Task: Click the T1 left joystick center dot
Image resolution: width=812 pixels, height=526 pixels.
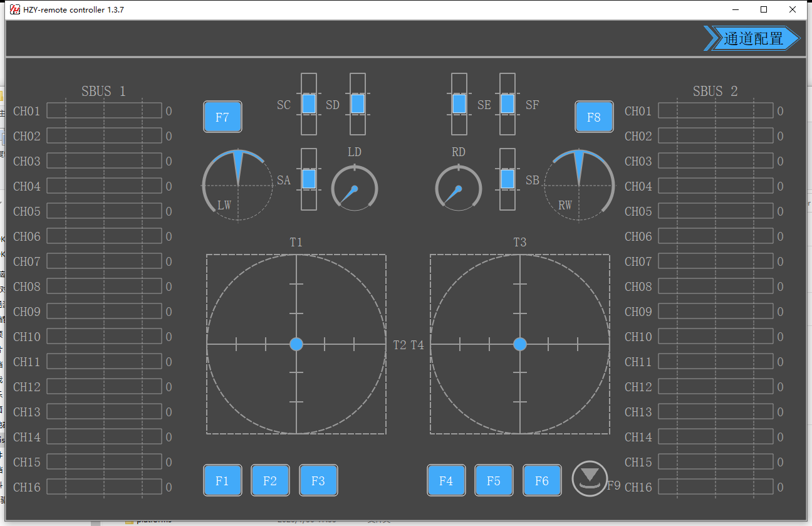Action: (296, 344)
